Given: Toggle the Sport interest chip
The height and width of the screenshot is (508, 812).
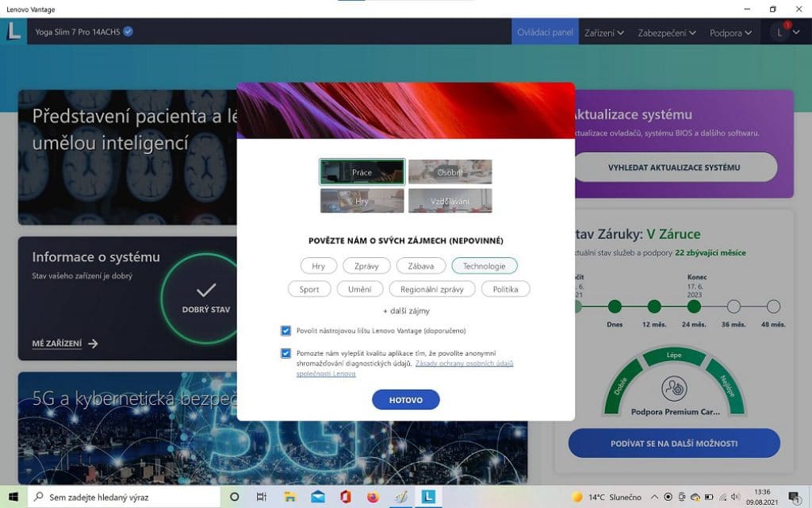Looking at the screenshot, I should [309, 289].
